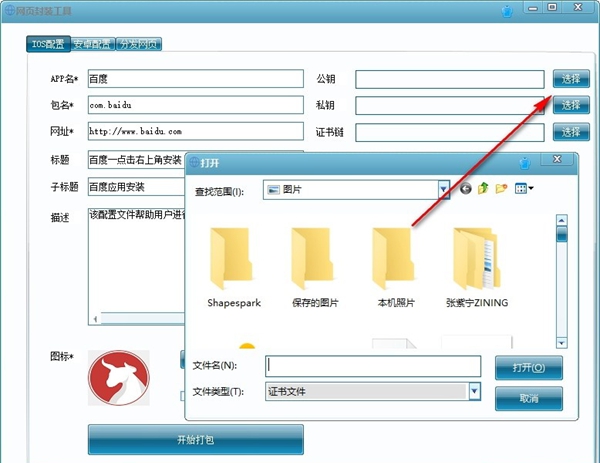
Task: Maximize the 网页封装工具 window
Action: coord(552,7)
